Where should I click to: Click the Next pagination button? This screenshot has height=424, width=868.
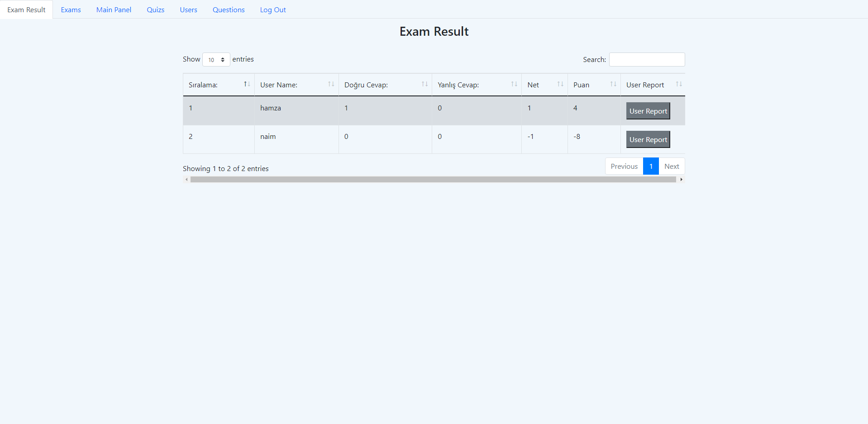click(x=671, y=166)
